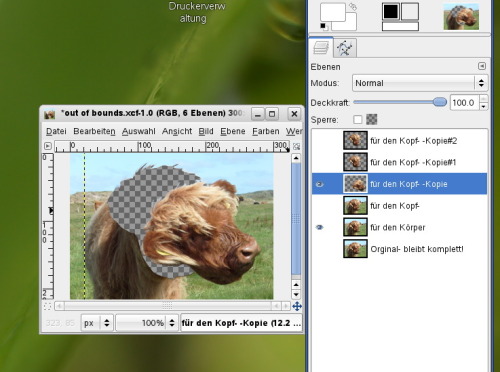Open image menu via ruler corner arrow
Screen dimensions: 500x372
pyautogui.click(x=48, y=146)
